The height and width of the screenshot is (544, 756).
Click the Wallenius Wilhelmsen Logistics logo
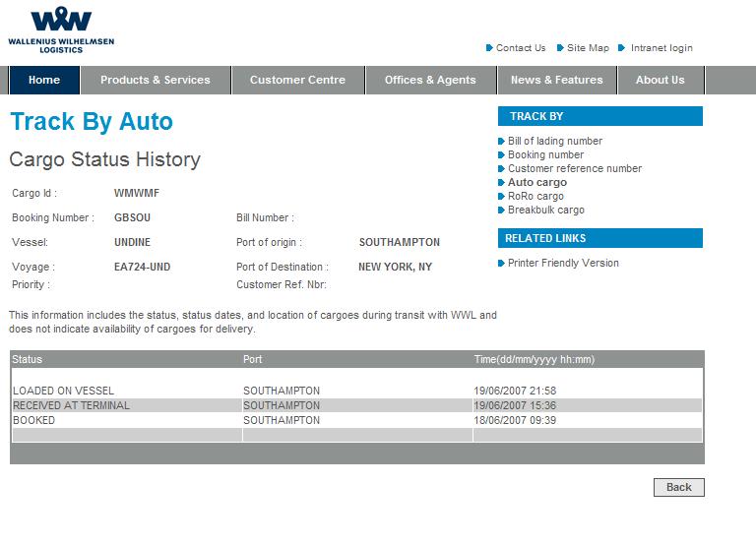61,30
